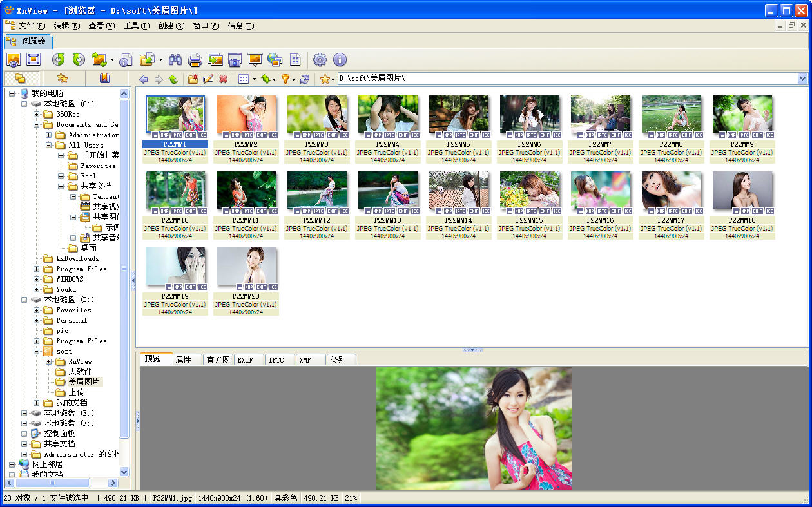Open the sort order dropdown arrow

click(x=275, y=79)
